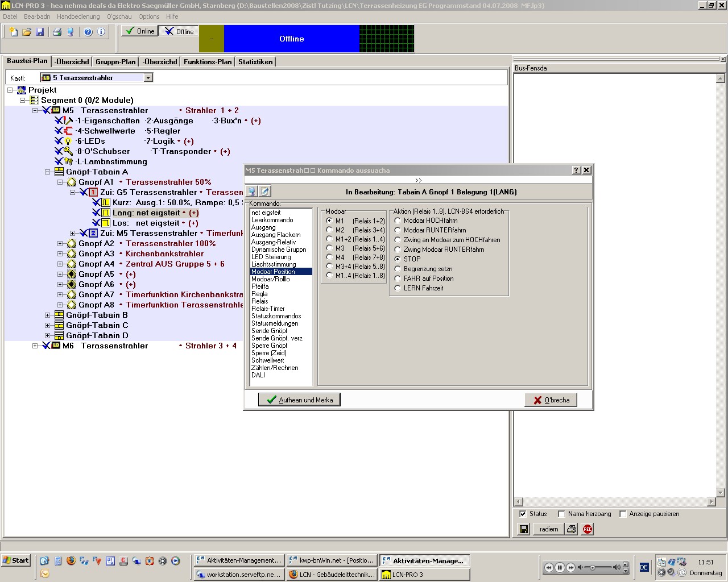Cancel the dialog with O'brecha
The width and height of the screenshot is (728, 582).
tap(551, 400)
